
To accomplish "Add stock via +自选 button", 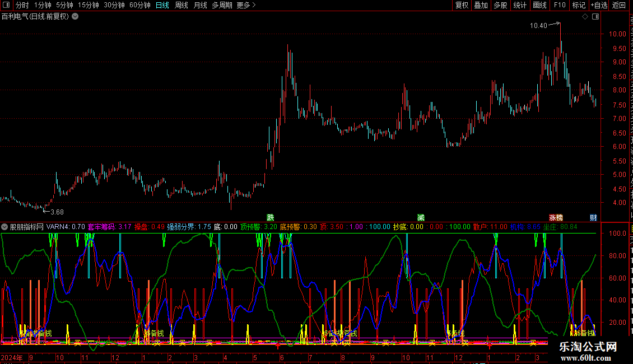I will pyautogui.click(x=599, y=5).
